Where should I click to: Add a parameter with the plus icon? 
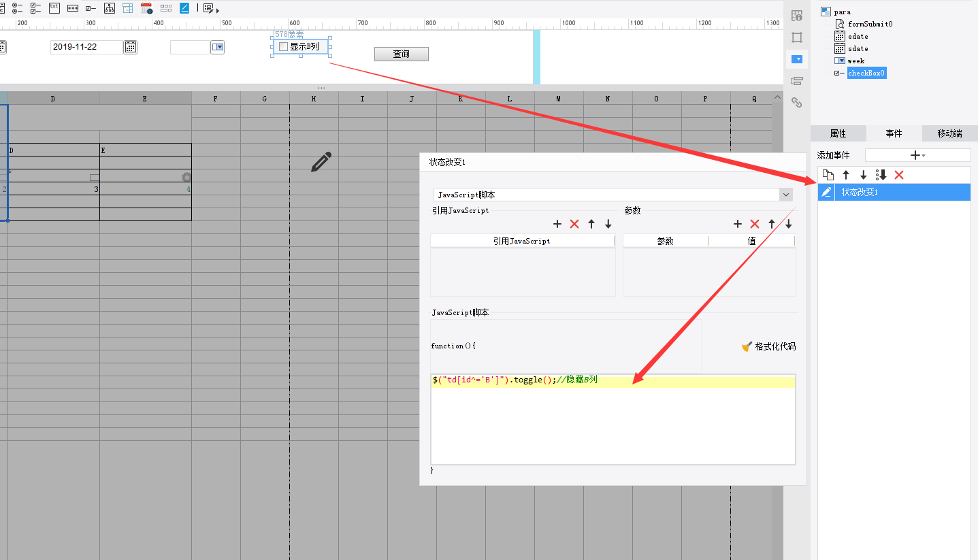(x=737, y=224)
